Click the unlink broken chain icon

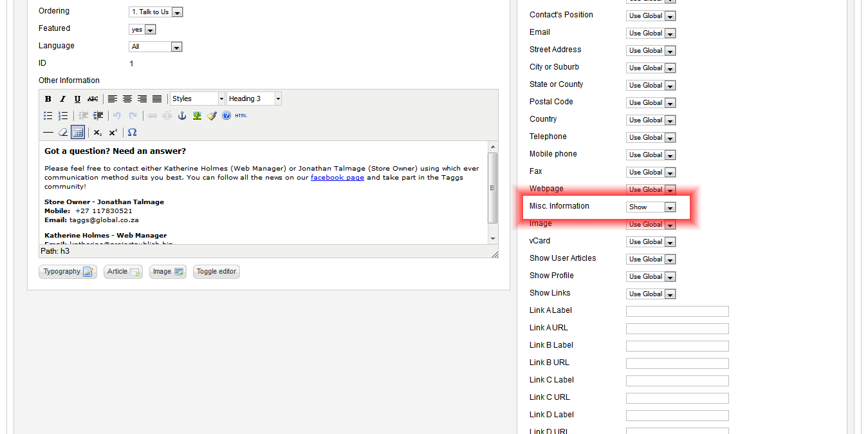click(167, 116)
